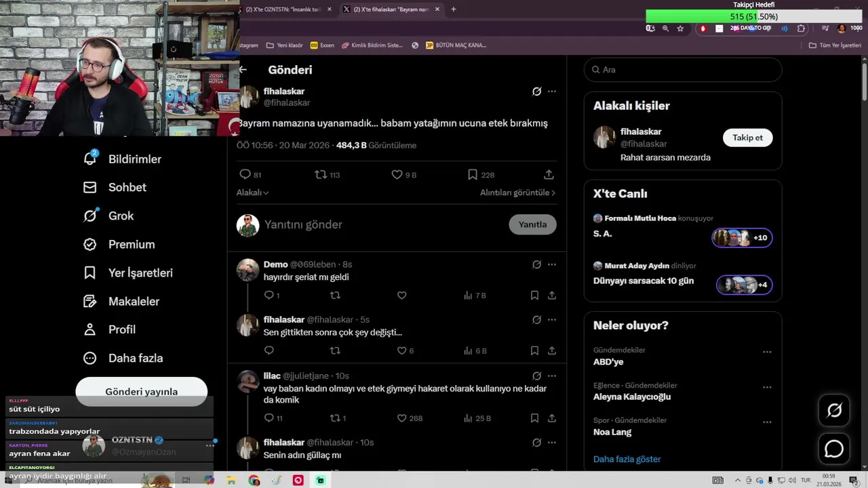Open options for Noa Lang trend
The height and width of the screenshot is (488, 868).
coord(767,422)
